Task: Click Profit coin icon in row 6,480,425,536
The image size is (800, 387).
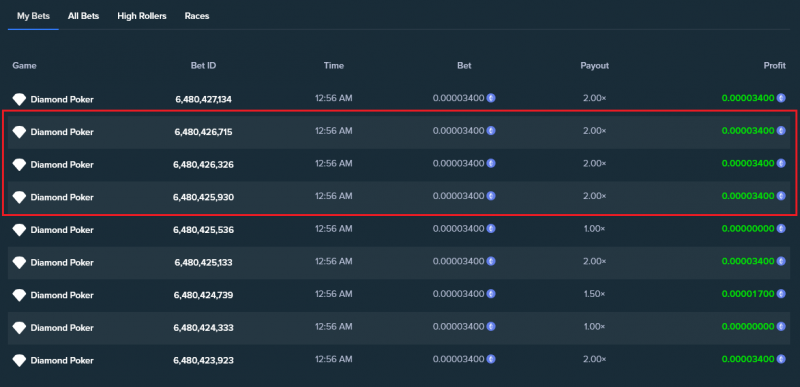Action: pos(781,228)
